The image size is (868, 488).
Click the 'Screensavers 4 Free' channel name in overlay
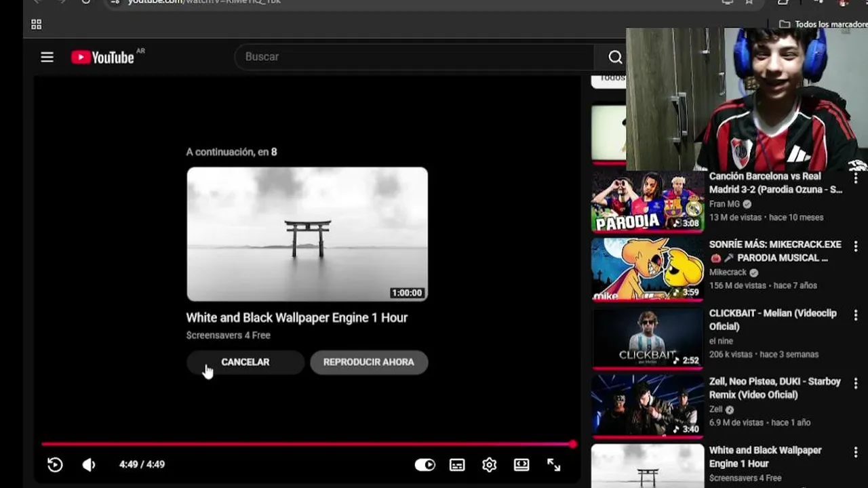coord(229,335)
